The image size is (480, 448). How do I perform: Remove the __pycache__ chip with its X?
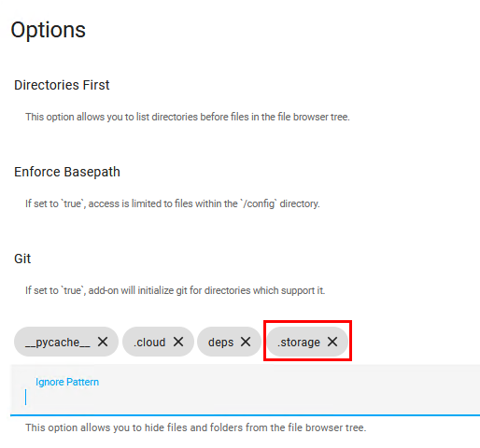(103, 342)
